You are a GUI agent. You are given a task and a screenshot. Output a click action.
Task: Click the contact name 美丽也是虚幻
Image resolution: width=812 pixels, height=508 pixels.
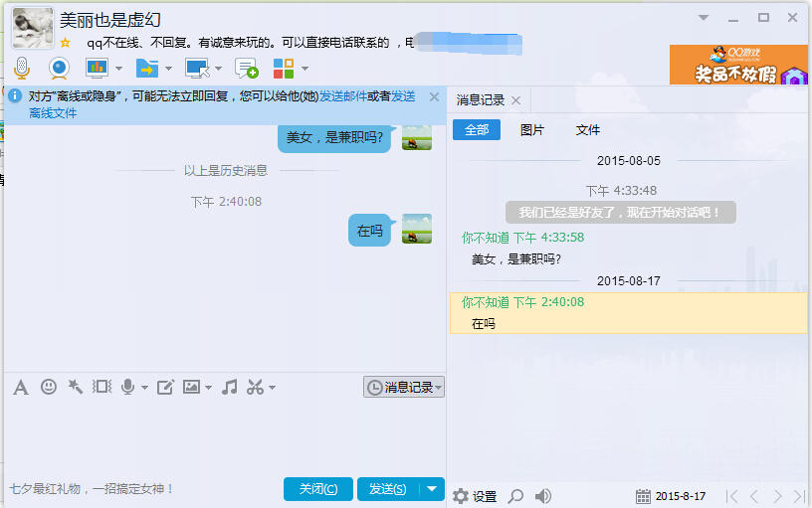pos(109,20)
